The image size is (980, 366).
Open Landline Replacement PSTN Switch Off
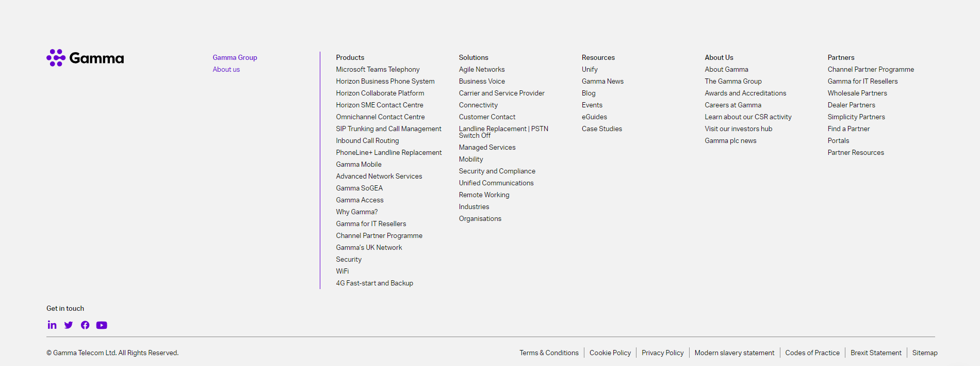pos(503,132)
